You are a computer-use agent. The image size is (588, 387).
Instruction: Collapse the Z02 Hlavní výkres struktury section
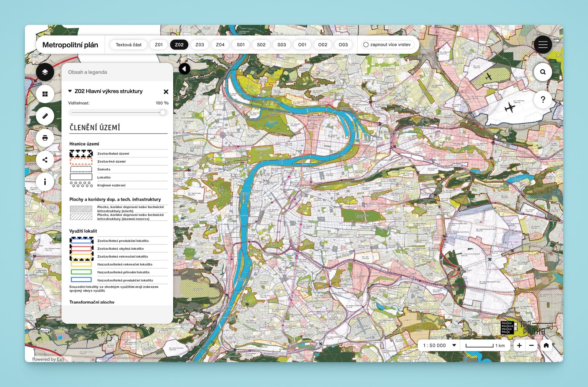(70, 91)
